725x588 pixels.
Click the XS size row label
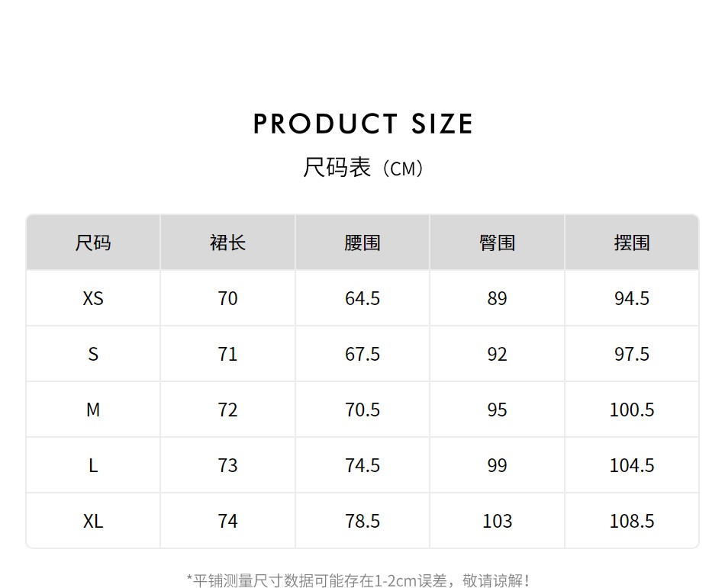tap(93, 298)
